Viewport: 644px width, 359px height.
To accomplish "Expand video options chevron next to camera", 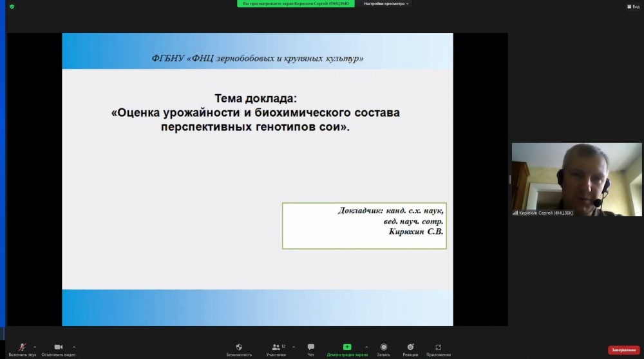I will (x=74, y=346).
